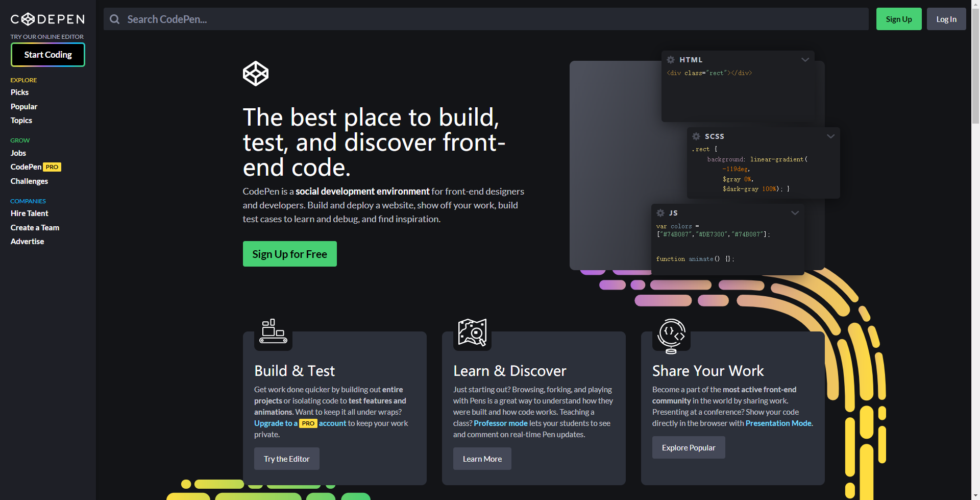980x500 pixels.
Task: Click the search magnifier icon
Action: pos(115,19)
